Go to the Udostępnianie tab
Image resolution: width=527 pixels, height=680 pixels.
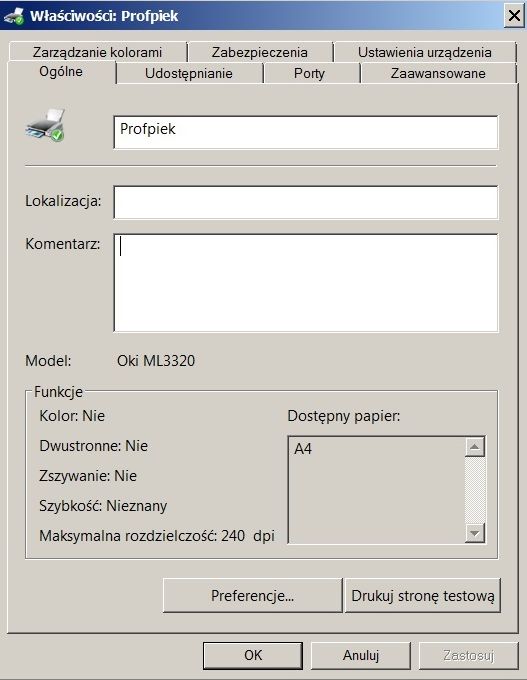click(189, 73)
